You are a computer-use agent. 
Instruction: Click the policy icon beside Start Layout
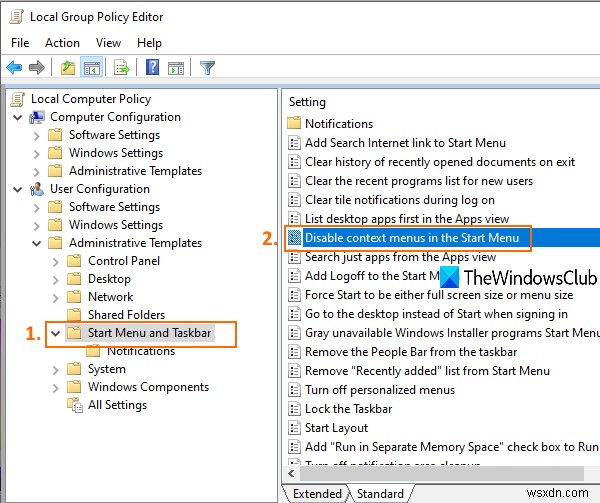(x=294, y=428)
